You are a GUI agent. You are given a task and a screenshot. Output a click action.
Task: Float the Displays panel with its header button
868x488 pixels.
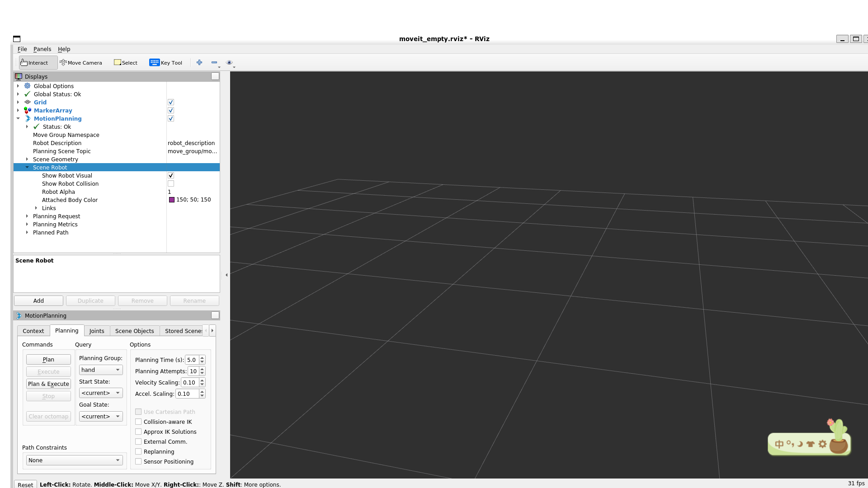pyautogui.click(x=215, y=76)
